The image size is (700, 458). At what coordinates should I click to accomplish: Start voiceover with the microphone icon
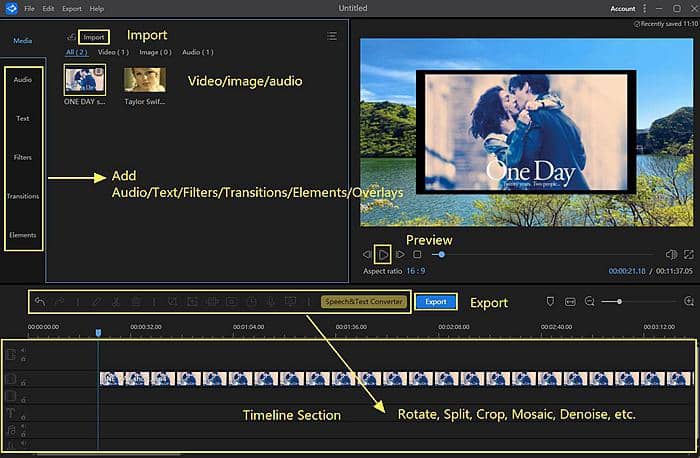click(x=271, y=302)
